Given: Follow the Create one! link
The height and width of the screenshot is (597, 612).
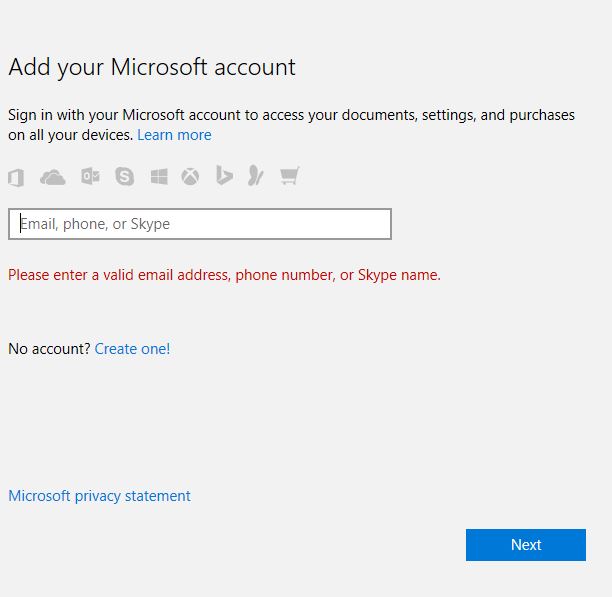Looking at the screenshot, I should click(132, 349).
